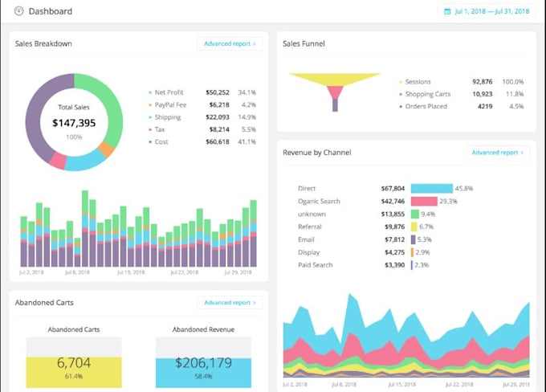Click the Referral channel yellow bar
This screenshot has width=546, height=392.
pos(414,227)
